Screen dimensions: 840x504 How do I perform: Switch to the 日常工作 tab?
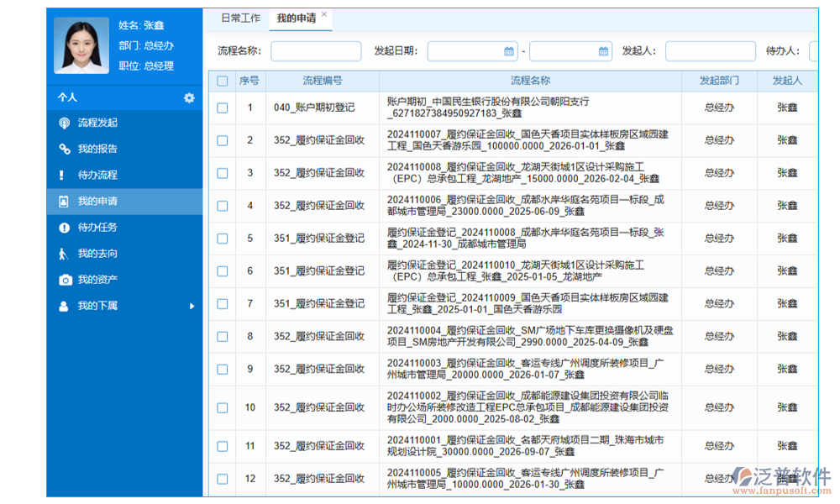pos(240,18)
